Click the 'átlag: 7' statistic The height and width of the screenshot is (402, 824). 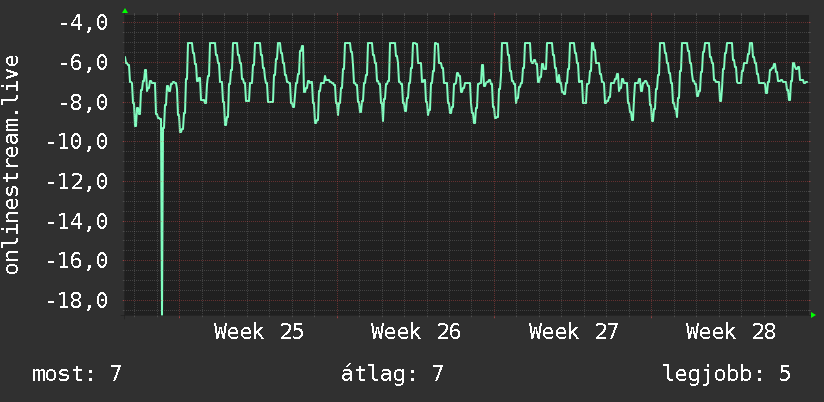point(392,374)
